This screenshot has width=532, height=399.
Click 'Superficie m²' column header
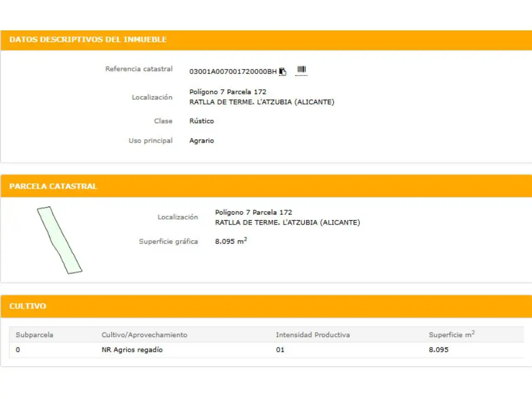452,334
